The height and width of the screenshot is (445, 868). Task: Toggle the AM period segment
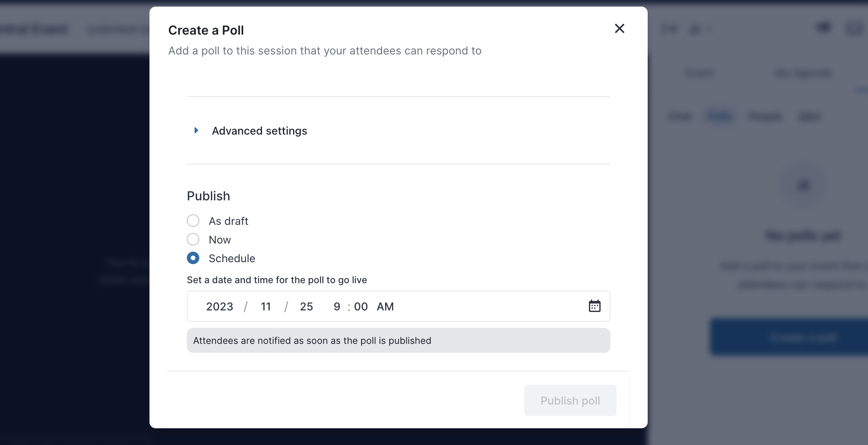click(385, 307)
